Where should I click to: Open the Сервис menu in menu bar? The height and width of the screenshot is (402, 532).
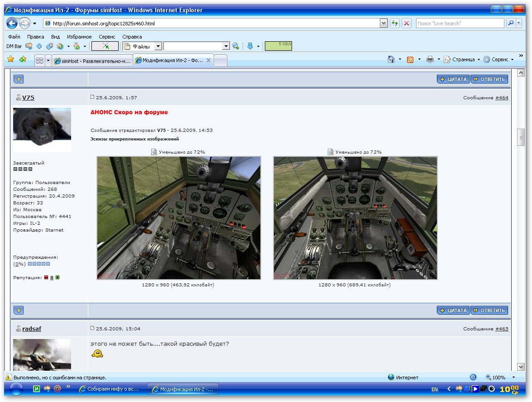click(107, 37)
